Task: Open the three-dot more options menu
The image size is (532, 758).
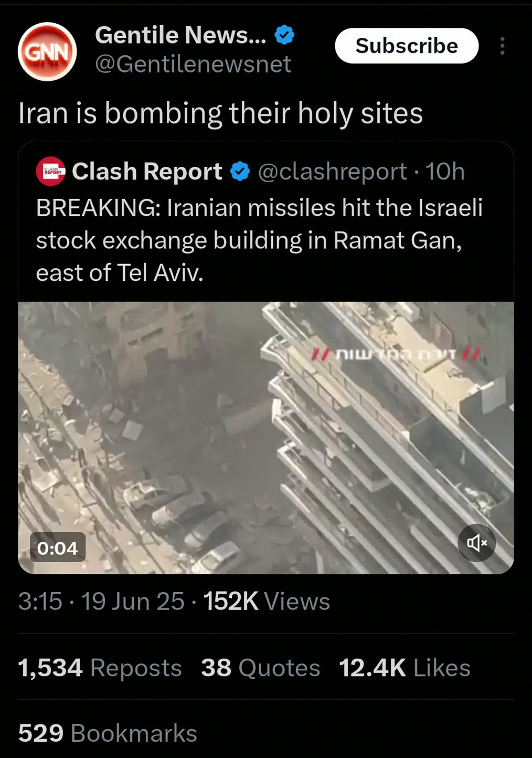Action: (x=502, y=46)
